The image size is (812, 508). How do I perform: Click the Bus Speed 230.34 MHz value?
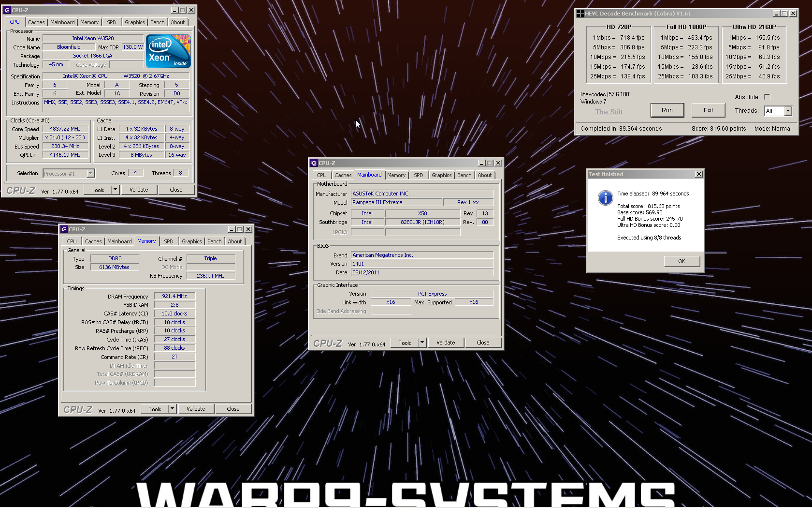[65, 146]
